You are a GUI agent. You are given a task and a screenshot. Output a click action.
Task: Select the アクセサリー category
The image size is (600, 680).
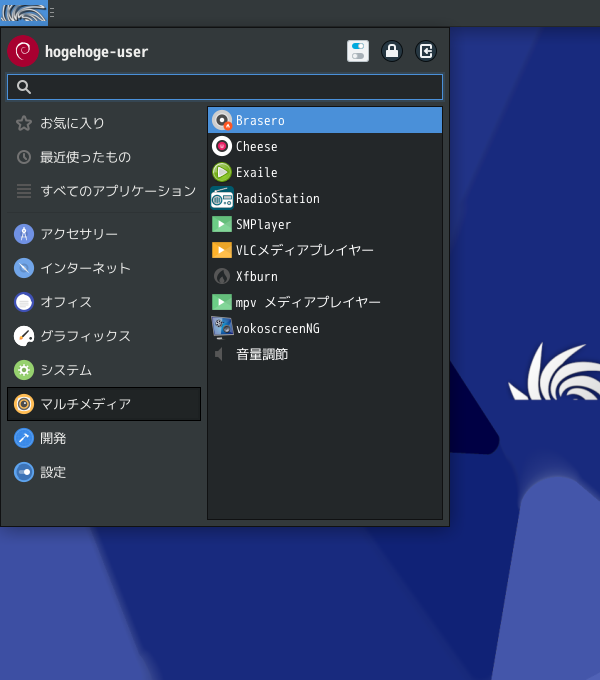pyautogui.click(x=104, y=234)
